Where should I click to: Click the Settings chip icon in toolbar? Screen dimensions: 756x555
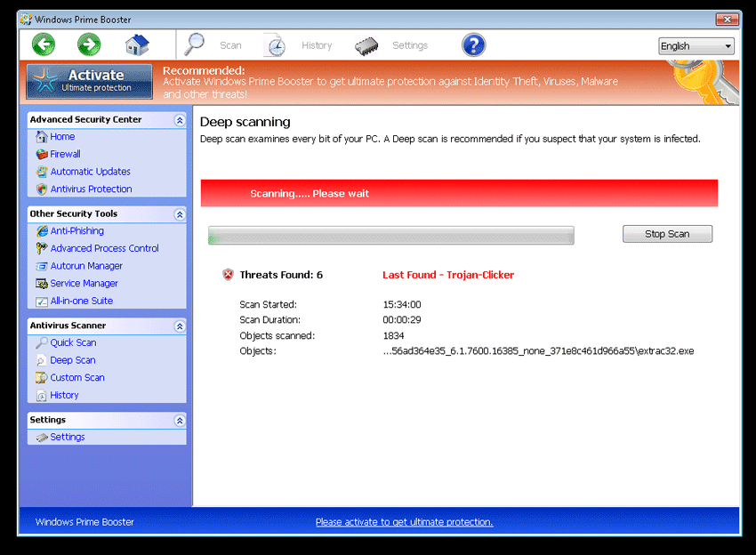pos(366,45)
